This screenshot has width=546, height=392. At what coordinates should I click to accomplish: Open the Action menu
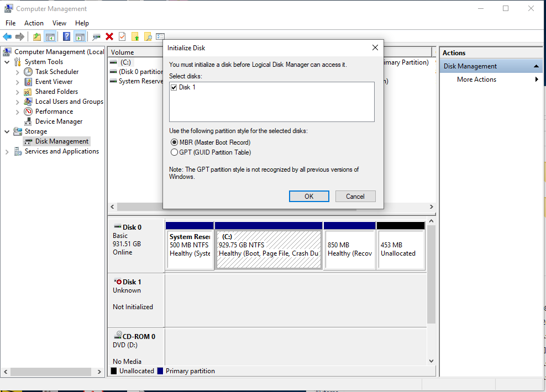click(x=34, y=23)
